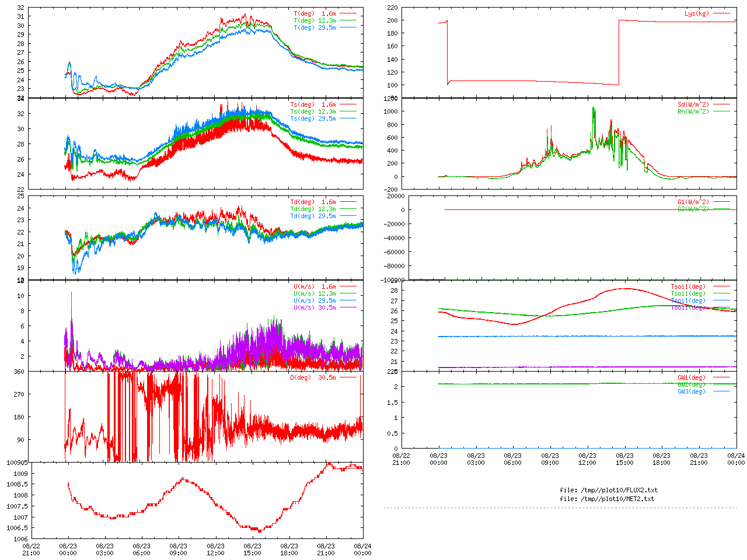Image resolution: width=747 pixels, height=560 pixels.
Task: Select the Td(deg) 29.5m legend label
Action: click(313, 216)
